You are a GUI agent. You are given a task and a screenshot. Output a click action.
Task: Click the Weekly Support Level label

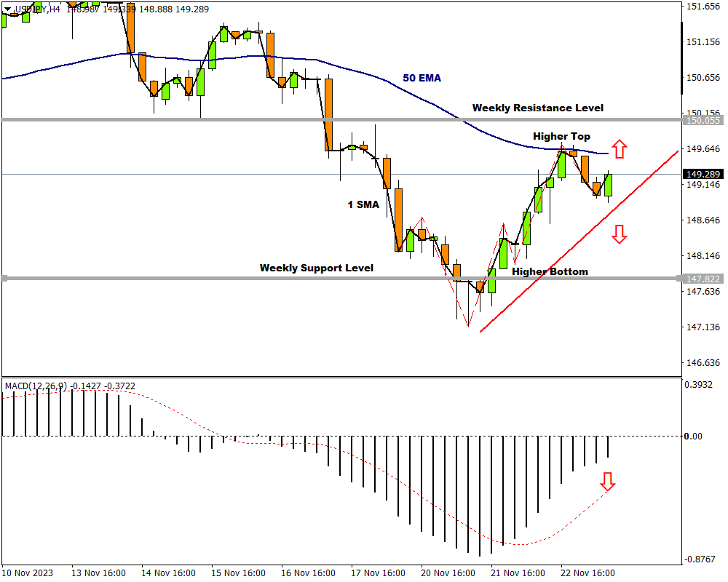[x=316, y=268]
